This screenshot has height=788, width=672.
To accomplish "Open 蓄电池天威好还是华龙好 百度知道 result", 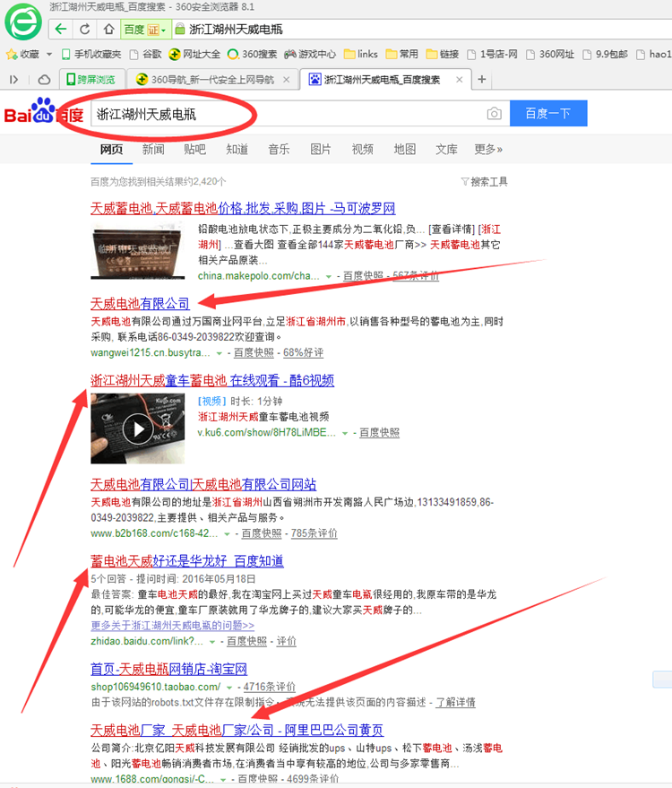I will point(187,561).
